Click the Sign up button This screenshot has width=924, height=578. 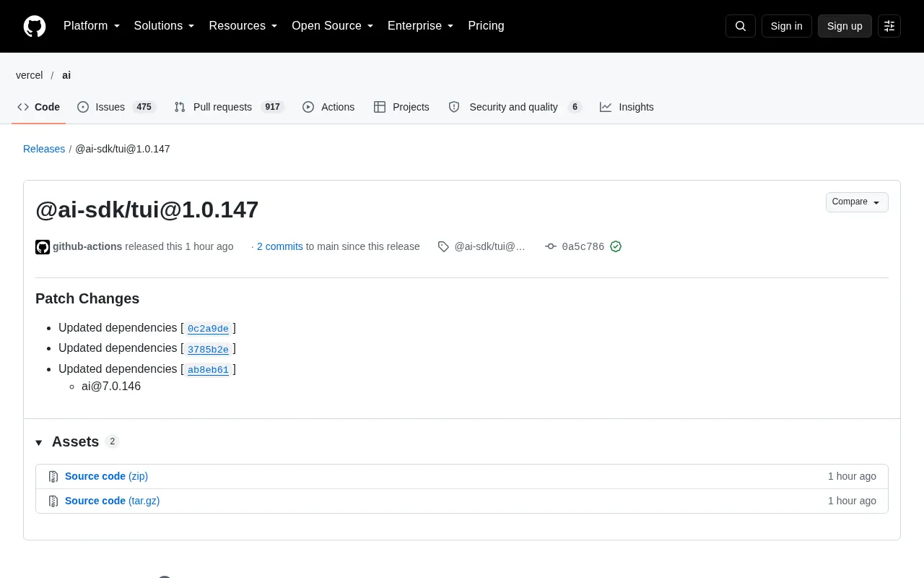tap(845, 26)
